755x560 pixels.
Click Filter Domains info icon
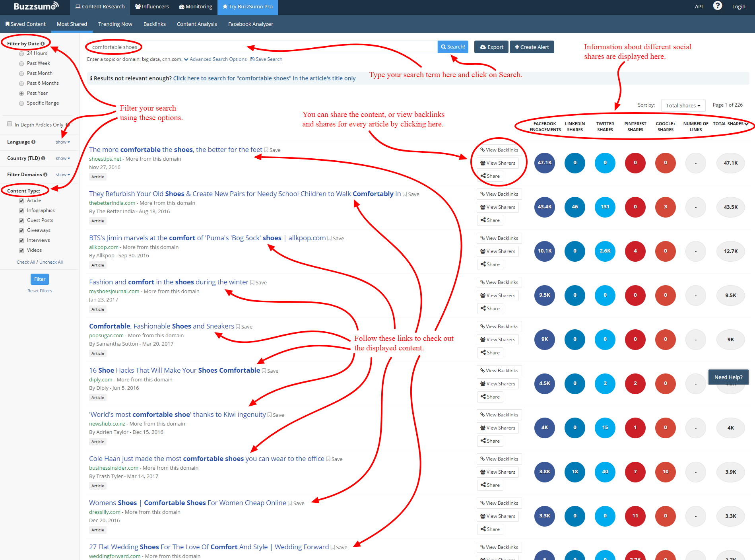(45, 175)
